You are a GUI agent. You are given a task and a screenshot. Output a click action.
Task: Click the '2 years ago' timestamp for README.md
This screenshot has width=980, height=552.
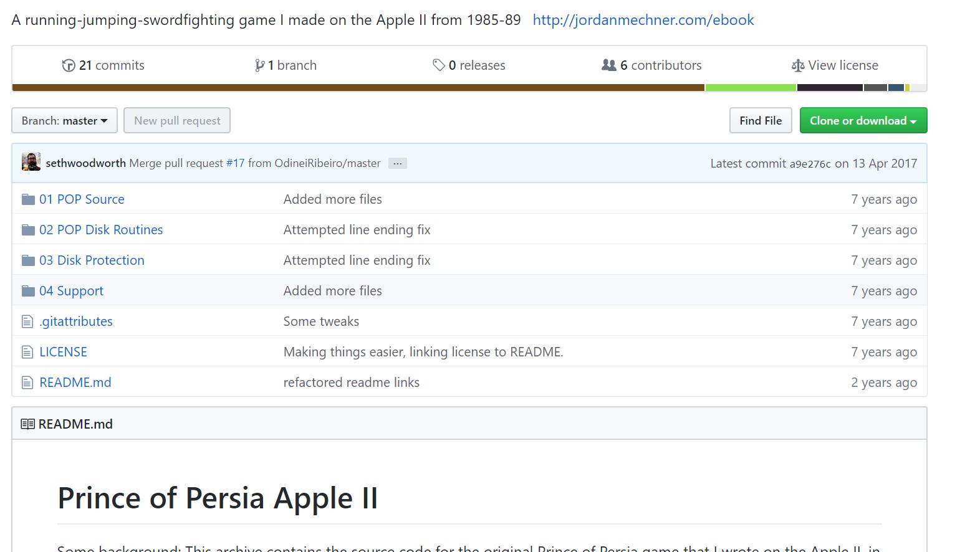(x=884, y=383)
